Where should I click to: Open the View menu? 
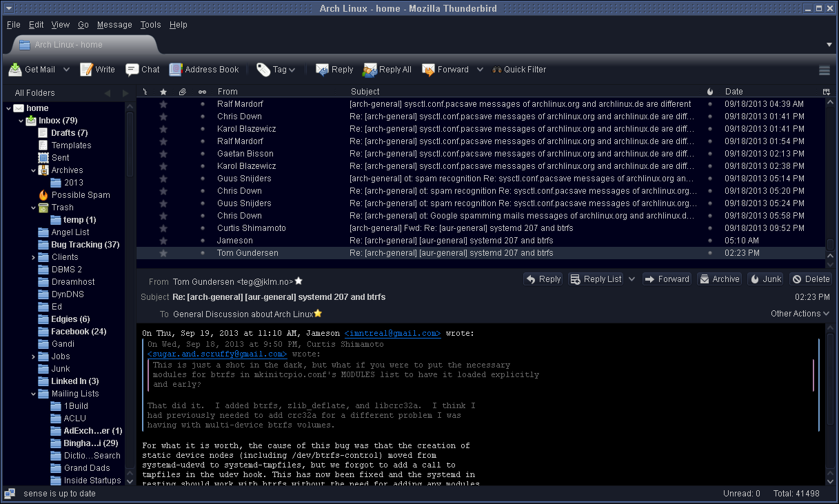(x=61, y=25)
